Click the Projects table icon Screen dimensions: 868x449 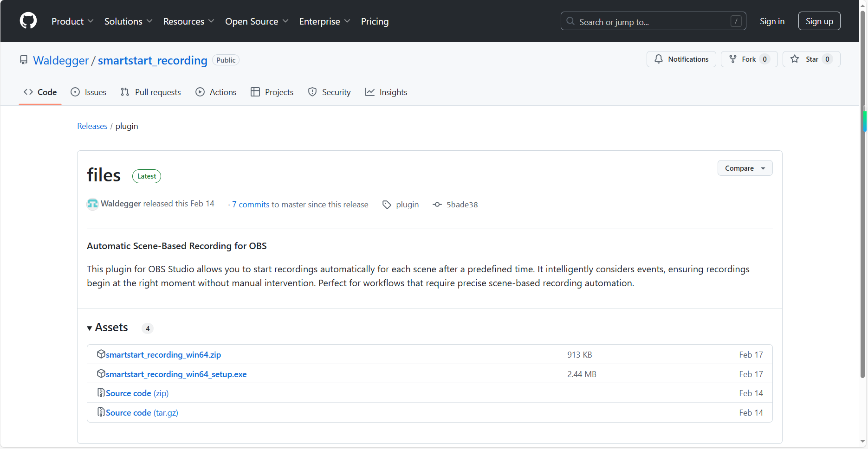[255, 92]
